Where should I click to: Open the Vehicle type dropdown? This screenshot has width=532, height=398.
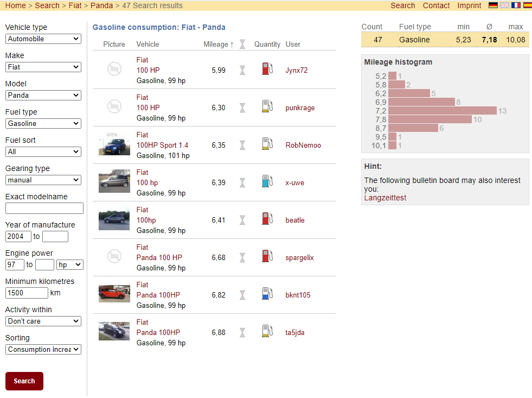click(43, 39)
